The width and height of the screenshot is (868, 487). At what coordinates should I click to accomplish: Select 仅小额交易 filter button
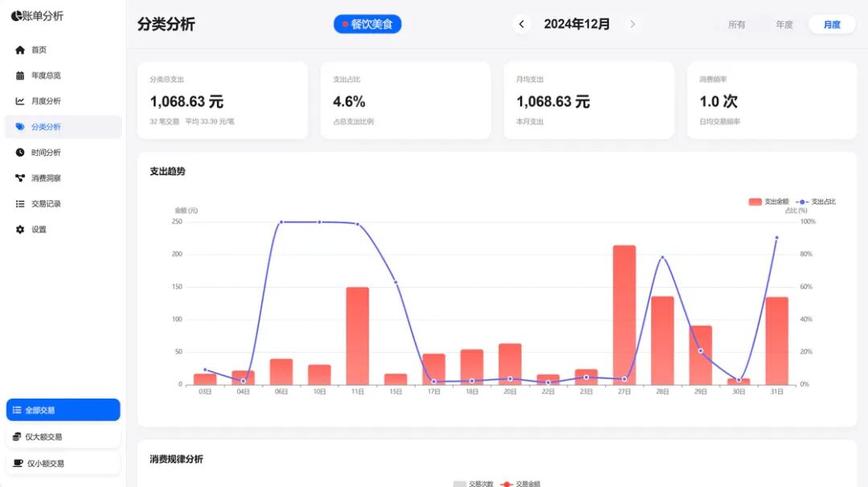click(63, 463)
